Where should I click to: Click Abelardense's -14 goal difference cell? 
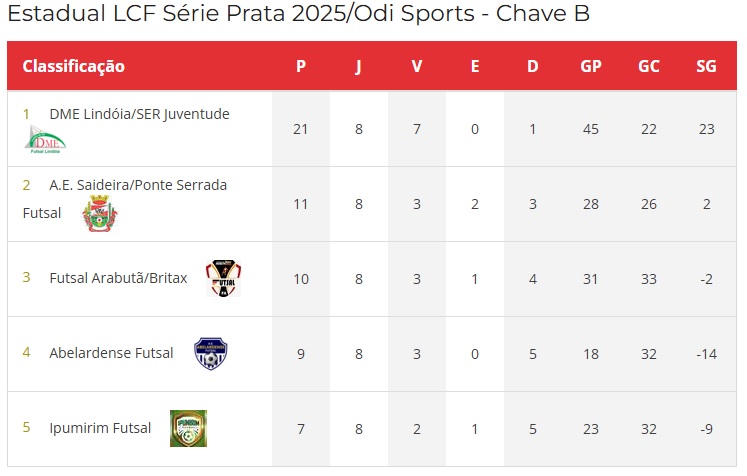707,354
